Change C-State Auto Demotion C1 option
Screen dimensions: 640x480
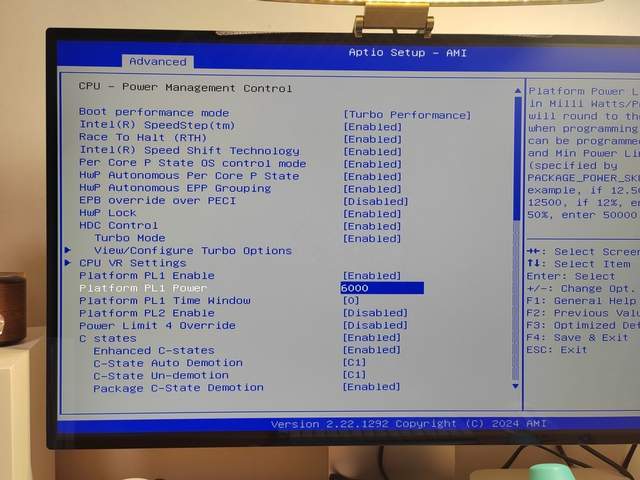coord(354,362)
